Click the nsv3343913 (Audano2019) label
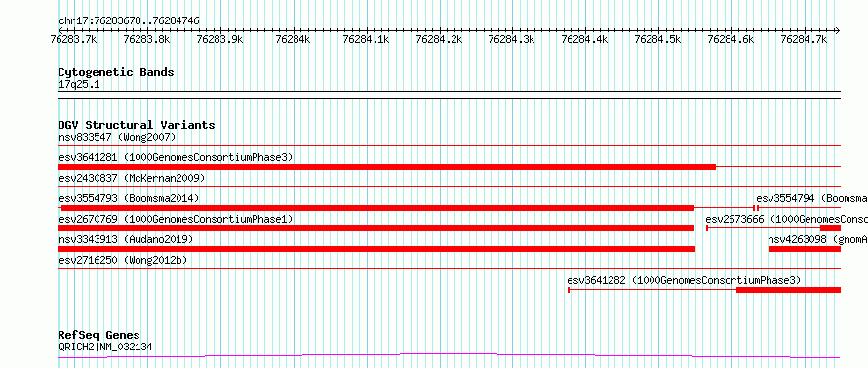The width and height of the screenshot is (868, 368). coord(126,239)
